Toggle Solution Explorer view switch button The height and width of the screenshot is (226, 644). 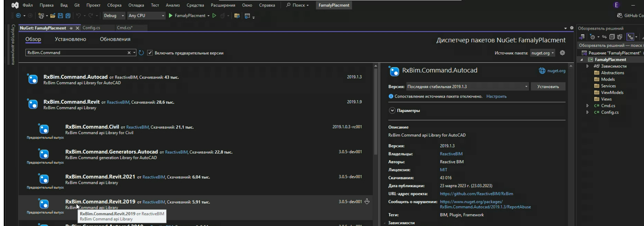[x=582, y=37]
